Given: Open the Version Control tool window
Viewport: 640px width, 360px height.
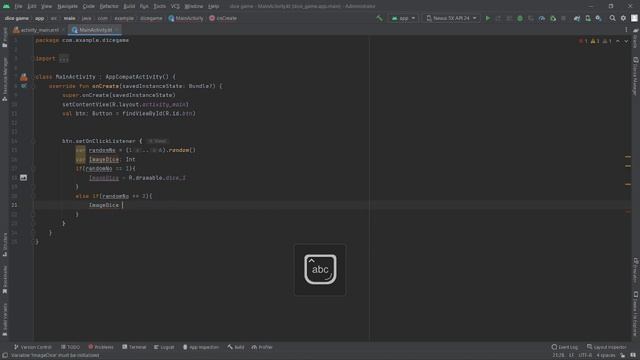Looking at the screenshot, I should 33,347.
